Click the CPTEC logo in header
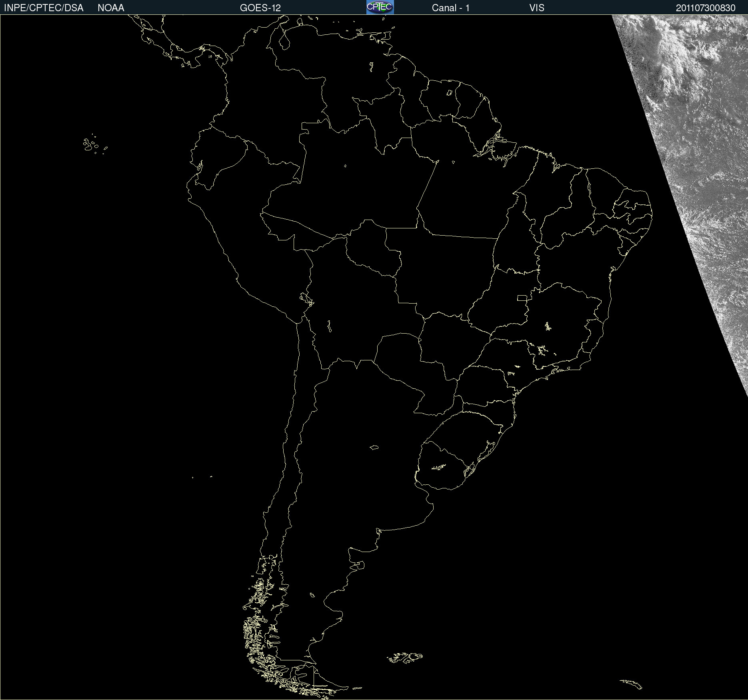 tap(380, 7)
